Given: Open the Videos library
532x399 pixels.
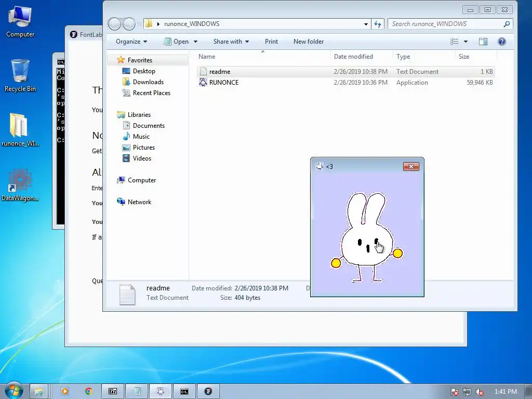Looking at the screenshot, I should click(137, 158).
